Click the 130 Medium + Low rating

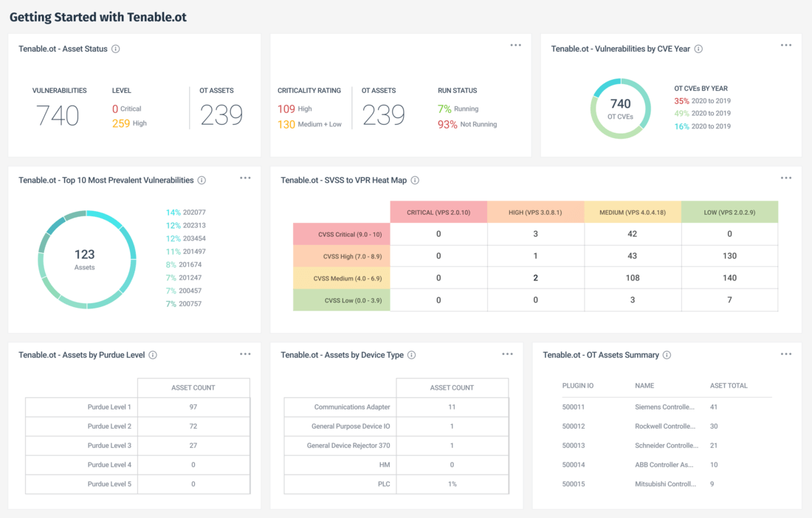click(x=310, y=124)
